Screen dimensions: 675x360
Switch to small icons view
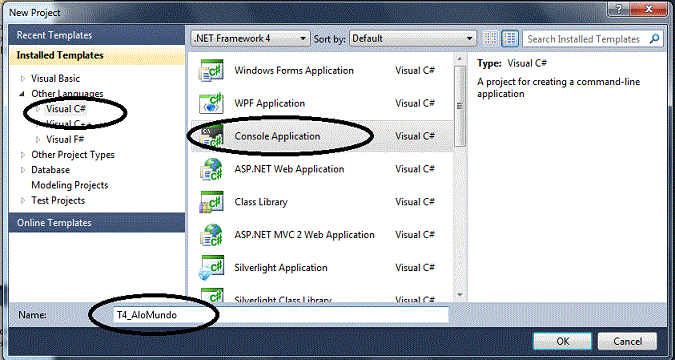[x=490, y=38]
